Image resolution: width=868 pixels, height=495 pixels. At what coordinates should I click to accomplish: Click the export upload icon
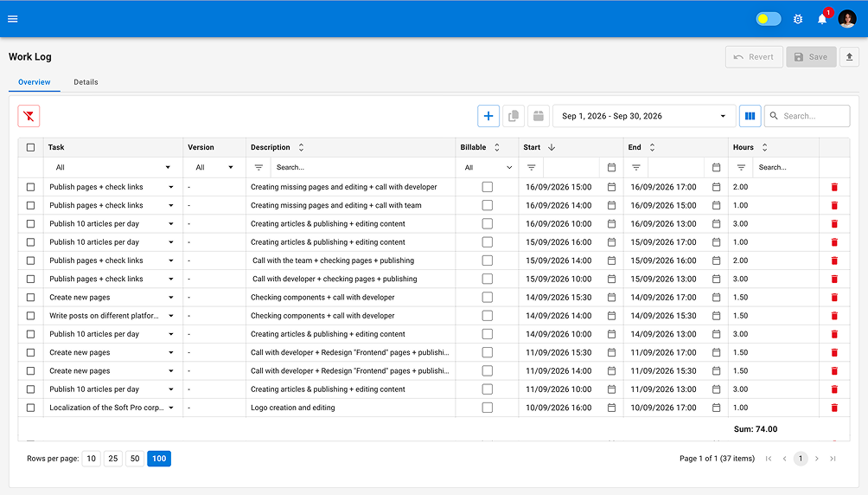(849, 56)
